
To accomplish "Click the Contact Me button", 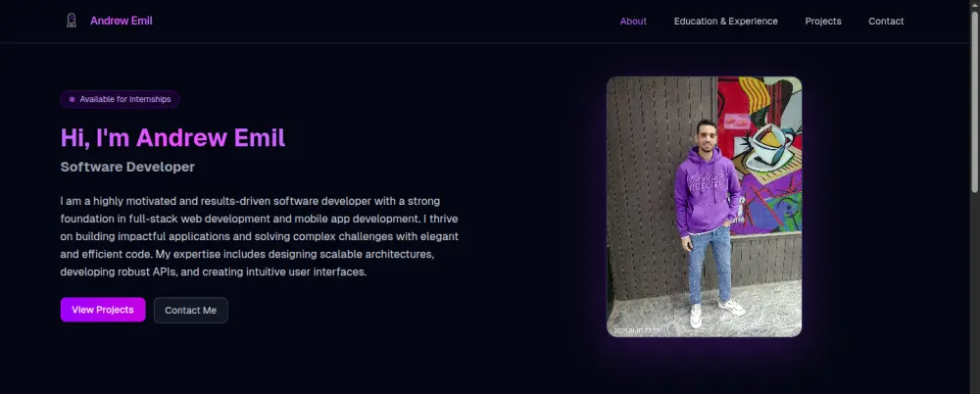I will coord(191,310).
